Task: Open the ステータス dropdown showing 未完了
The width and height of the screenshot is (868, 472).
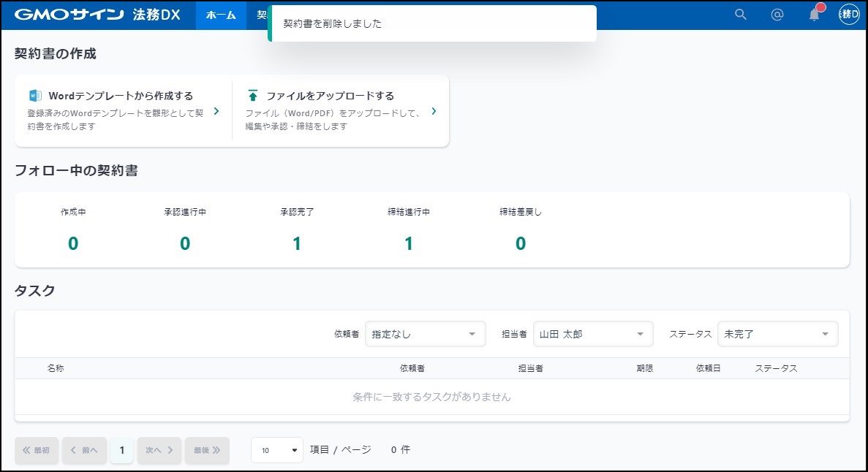Action: [x=777, y=334]
